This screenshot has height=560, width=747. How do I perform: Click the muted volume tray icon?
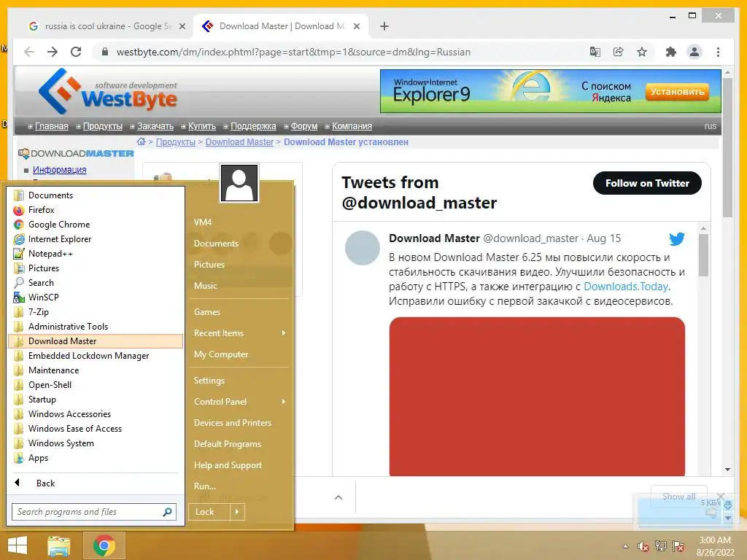(x=643, y=546)
